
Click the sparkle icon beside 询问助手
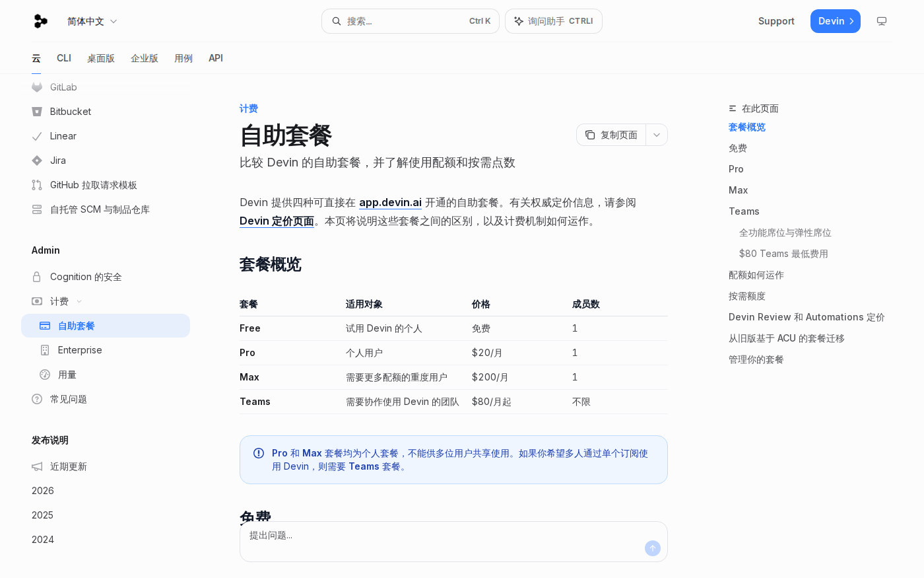pos(519,21)
